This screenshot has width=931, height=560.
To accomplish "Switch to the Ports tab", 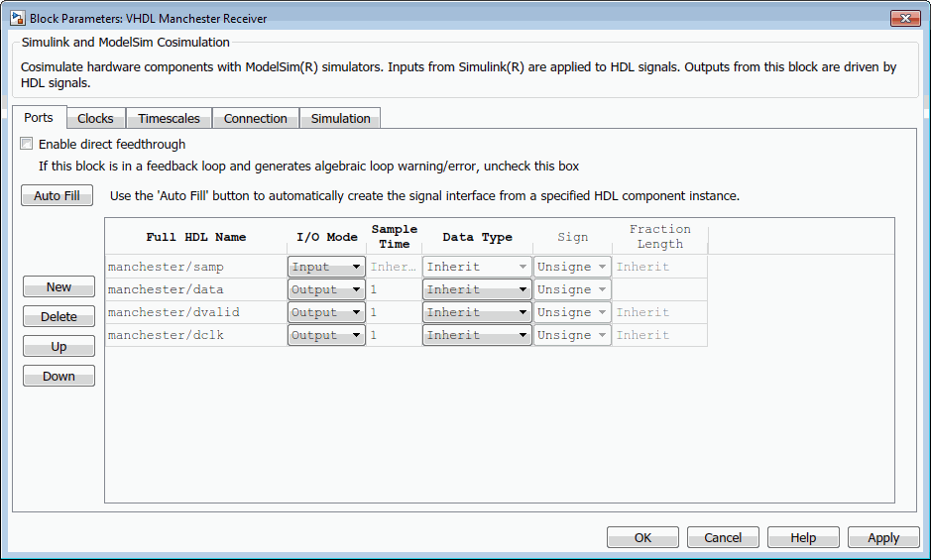I will (39, 118).
